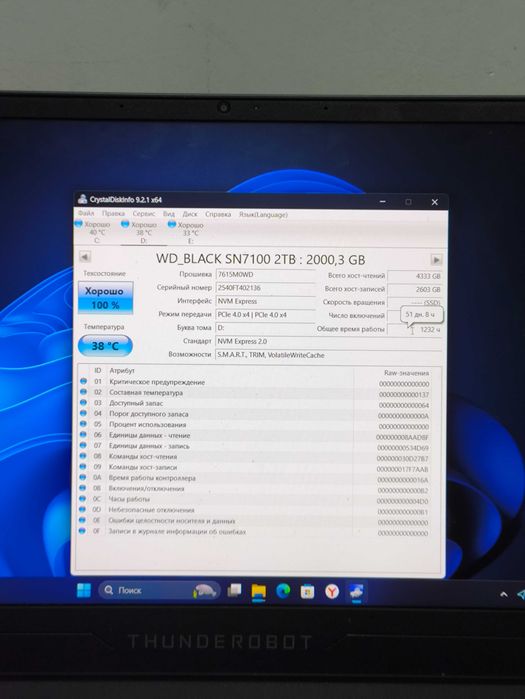Click raw value 000000030D27B7
This screenshot has height=699, width=525.
point(402,459)
